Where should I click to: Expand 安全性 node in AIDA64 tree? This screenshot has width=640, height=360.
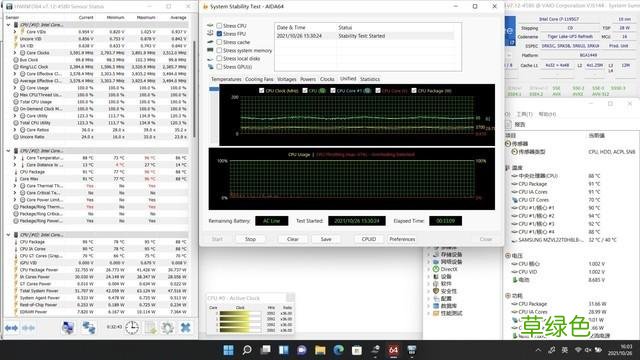(x=429, y=291)
